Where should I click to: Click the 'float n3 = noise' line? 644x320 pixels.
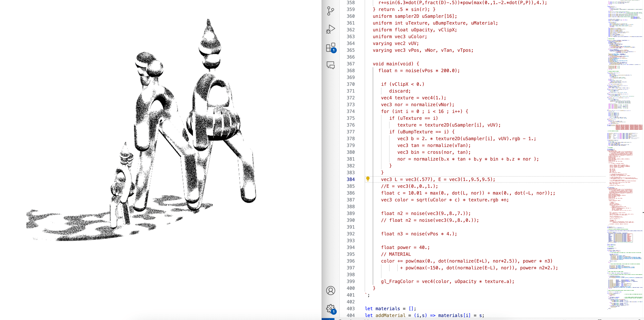pyautogui.click(x=419, y=234)
